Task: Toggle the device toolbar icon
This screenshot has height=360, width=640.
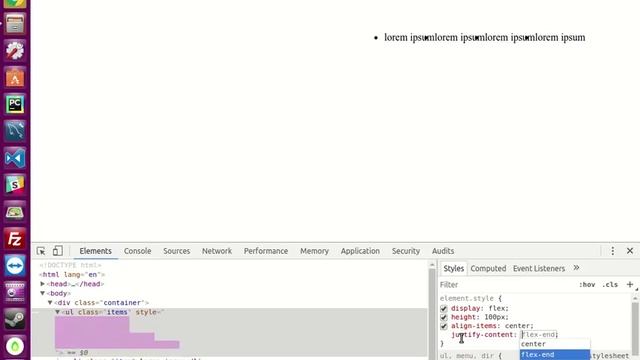Action: (58, 251)
